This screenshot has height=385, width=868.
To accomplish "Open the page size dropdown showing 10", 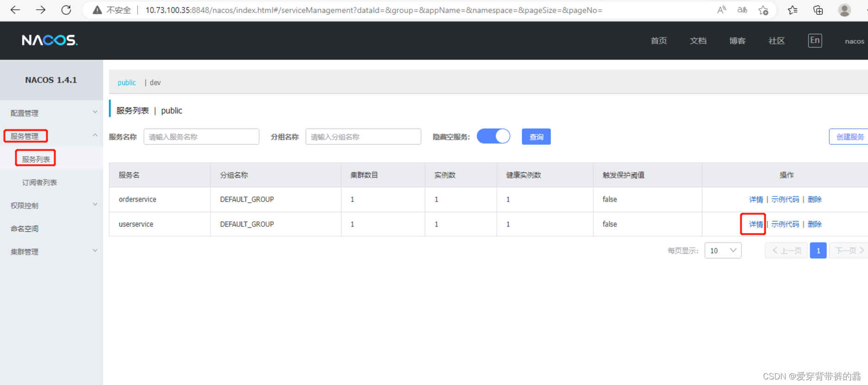I will tap(723, 251).
